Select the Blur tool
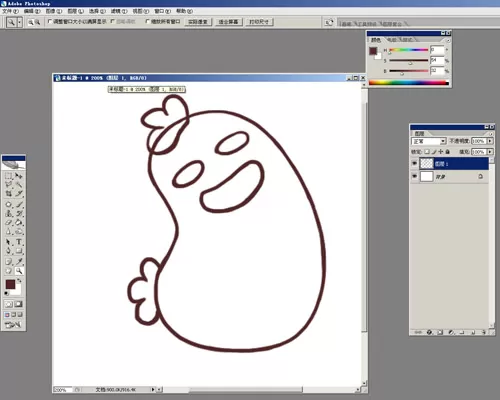Viewport: 500px width, 400px height. pos(9,231)
